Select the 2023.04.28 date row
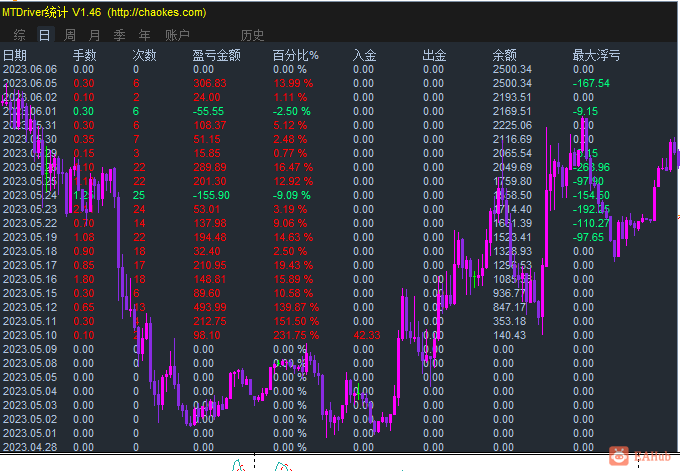The height and width of the screenshot is (471, 680). coord(30,447)
